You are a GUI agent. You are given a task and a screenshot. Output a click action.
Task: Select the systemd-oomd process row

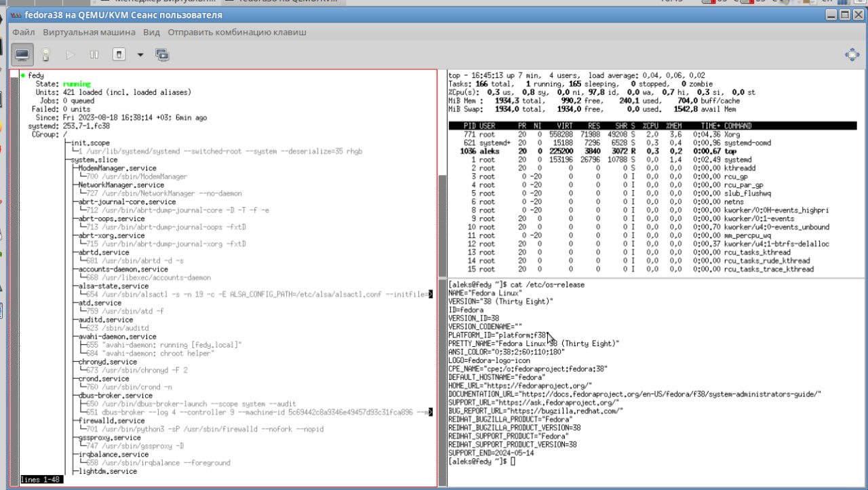pyautogui.click(x=652, y=143)
